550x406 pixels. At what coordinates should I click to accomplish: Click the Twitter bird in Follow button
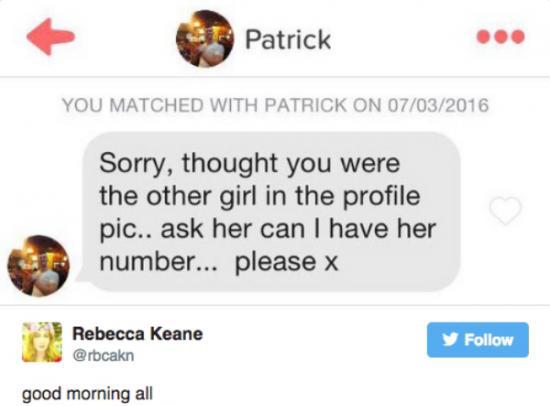(x=450, y=340)
